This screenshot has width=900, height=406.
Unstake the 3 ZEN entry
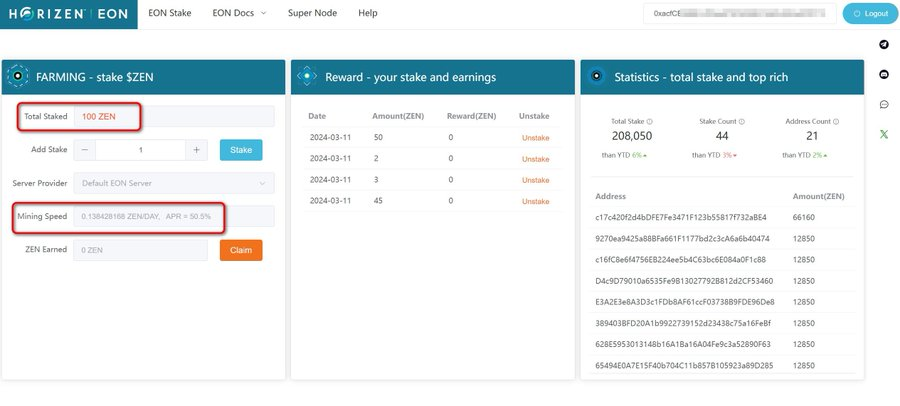click(536, 180)
